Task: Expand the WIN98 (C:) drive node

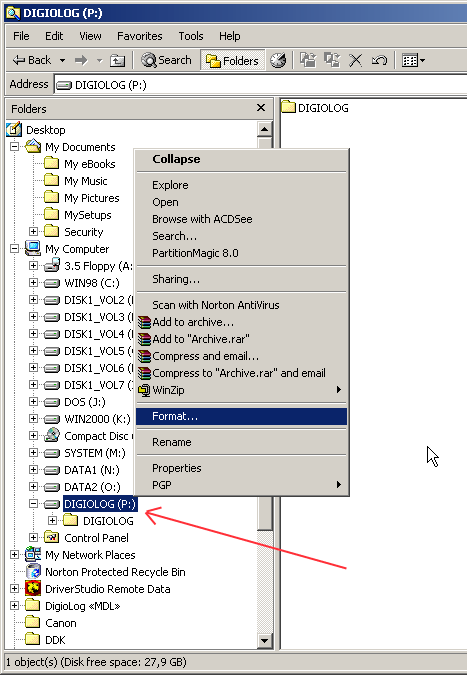Action: pos(34,283)
